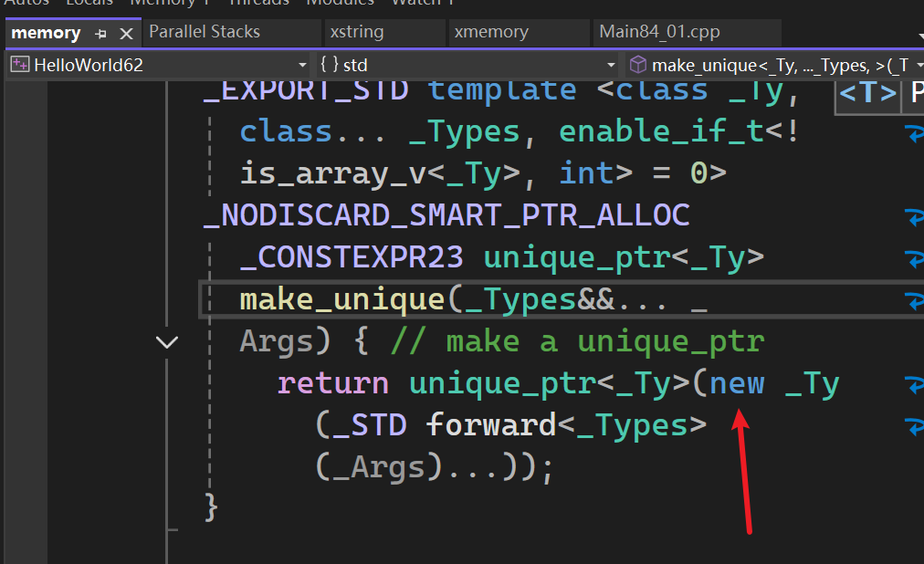Click word-wrap glyph on the make_unique line
The height and width of the screenshot is (564, 924).
click(914, 300)
